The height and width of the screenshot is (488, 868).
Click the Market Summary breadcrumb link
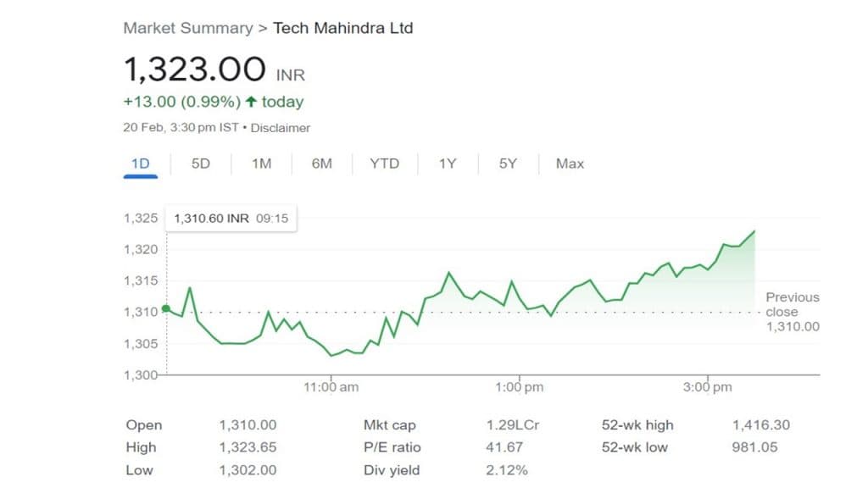tap(187, 28)
